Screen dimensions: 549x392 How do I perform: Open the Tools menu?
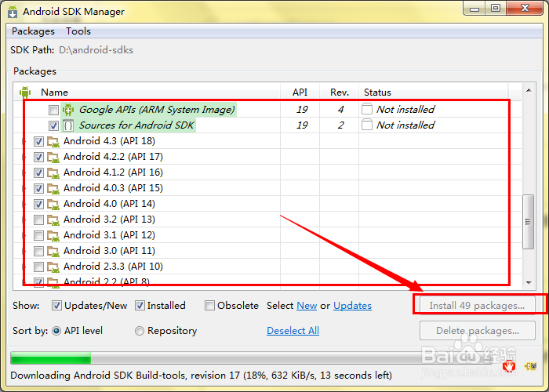coord(78,31)
